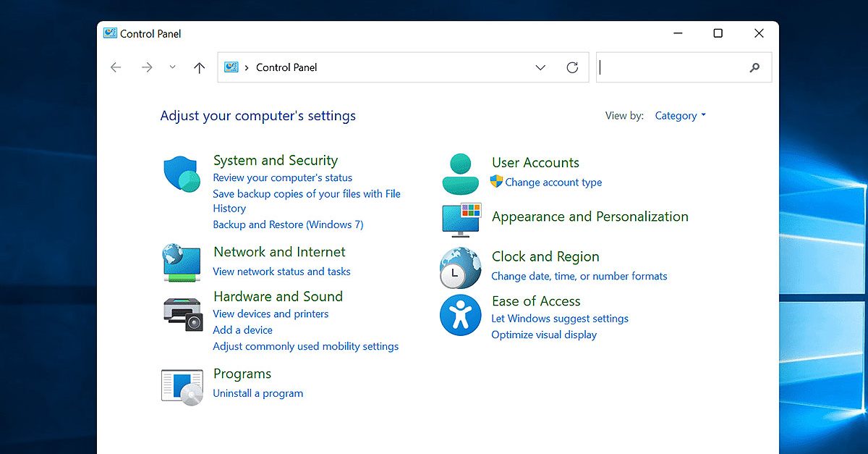Open the User Accounts icon
The height and width of the screenshot is (454, 868).
[x=461, y=172]
